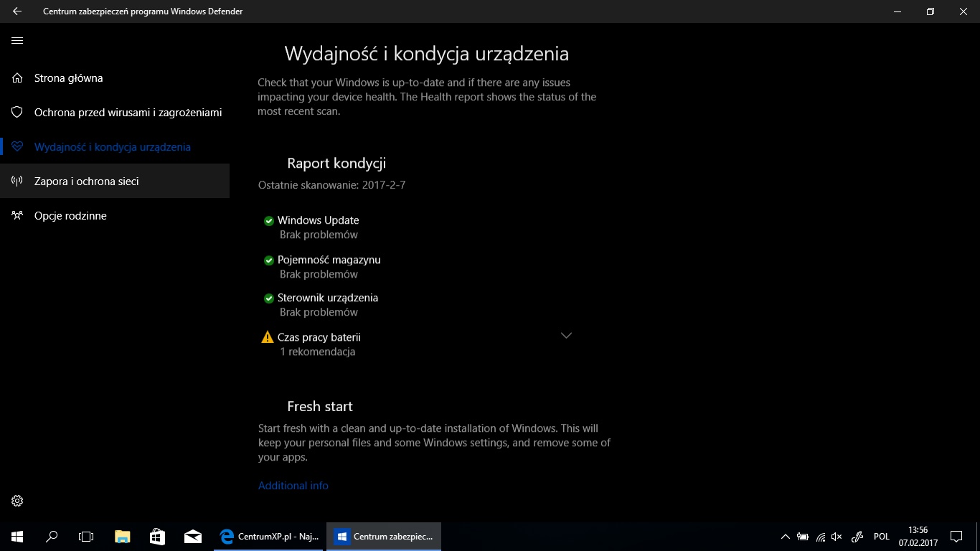Open Windows Ink pen tray icon
This screenshot has width=980, height=551.
(x=857, y=537)
